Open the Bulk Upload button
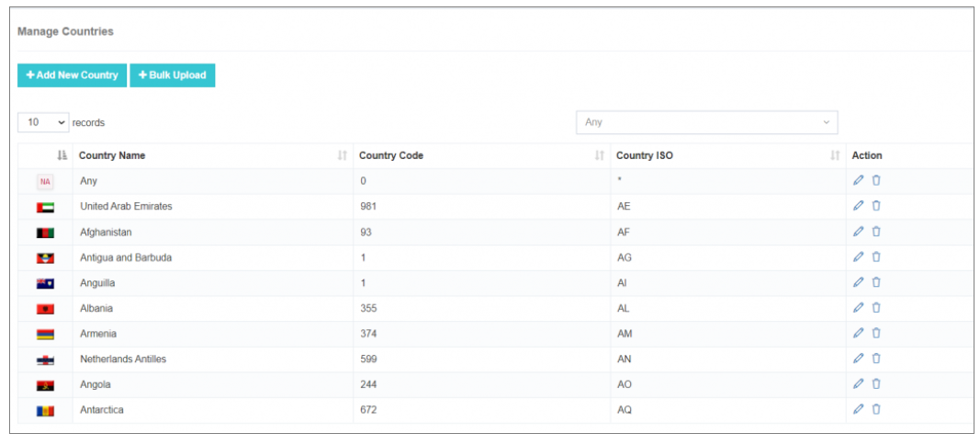This screenshot has height=445, width=980. pyautogui.click(x=173, y=75)
